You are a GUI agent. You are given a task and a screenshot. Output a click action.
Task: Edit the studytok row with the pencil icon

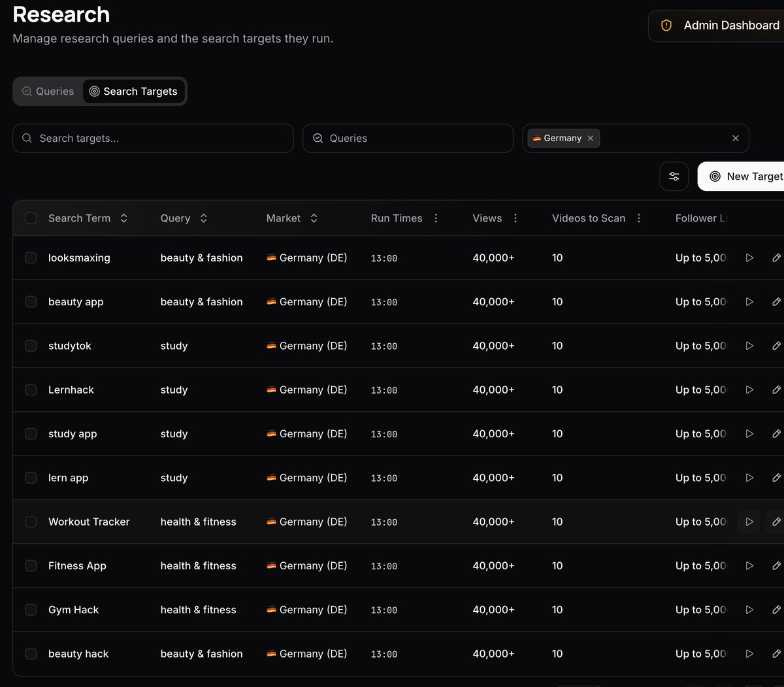[776, 346]
